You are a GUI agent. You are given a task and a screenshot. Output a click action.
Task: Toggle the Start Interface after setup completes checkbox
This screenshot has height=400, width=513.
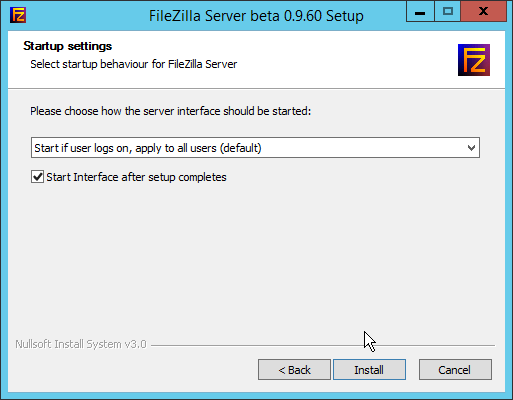point(37,177)
